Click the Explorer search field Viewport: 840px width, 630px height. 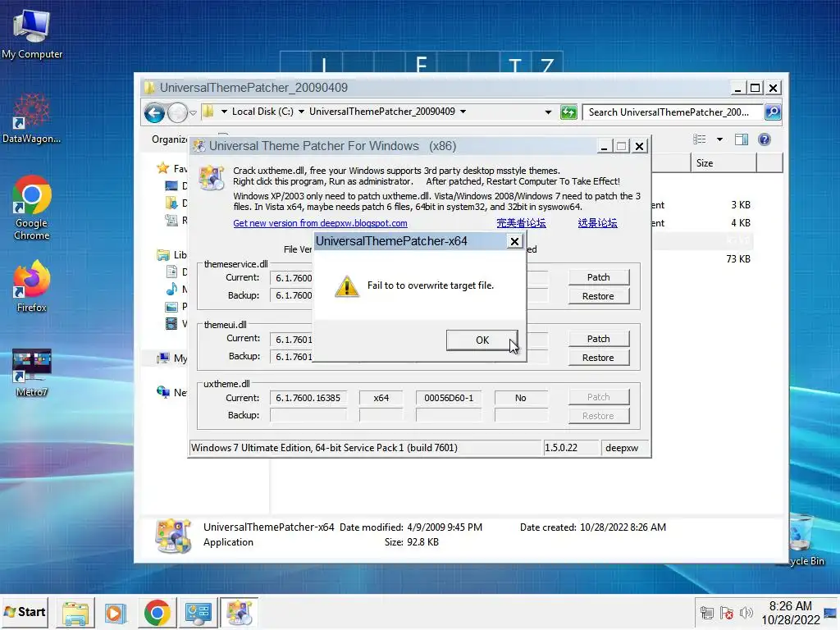673,112
